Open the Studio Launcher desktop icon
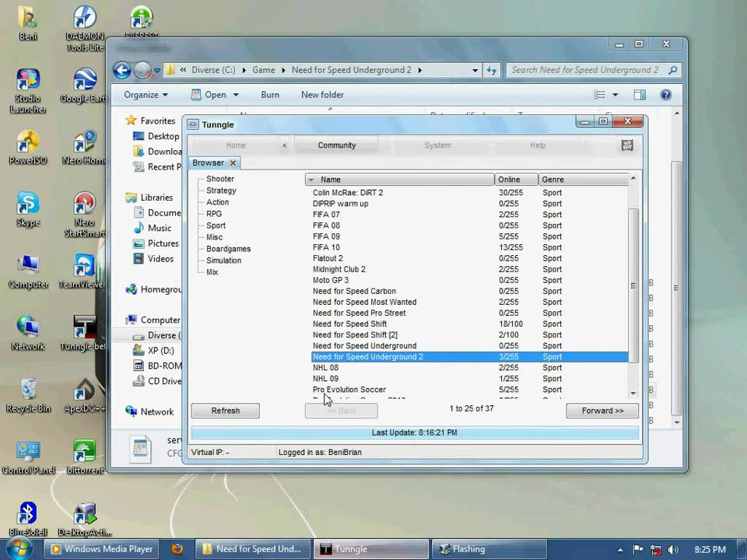The image size is (747, 560). 28,90
